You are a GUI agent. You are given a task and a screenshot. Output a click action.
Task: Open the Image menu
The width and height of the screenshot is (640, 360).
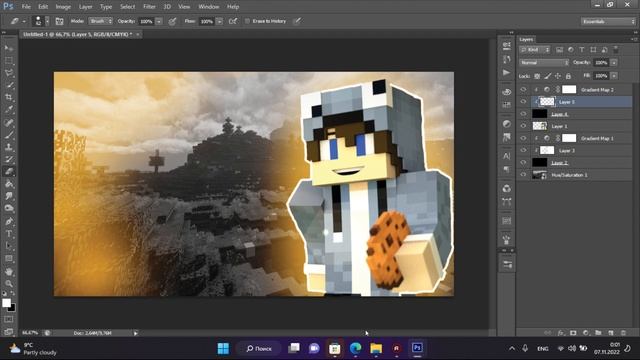click(63, 7)
